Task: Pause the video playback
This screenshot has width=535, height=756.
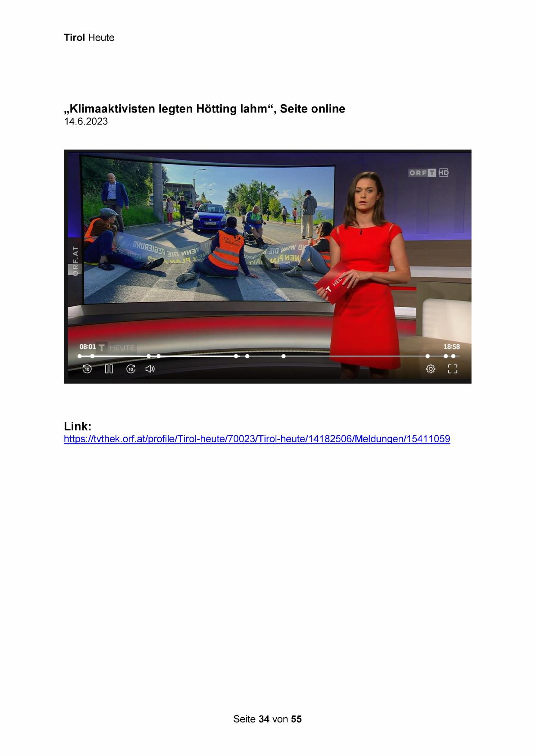Action: 109,369
